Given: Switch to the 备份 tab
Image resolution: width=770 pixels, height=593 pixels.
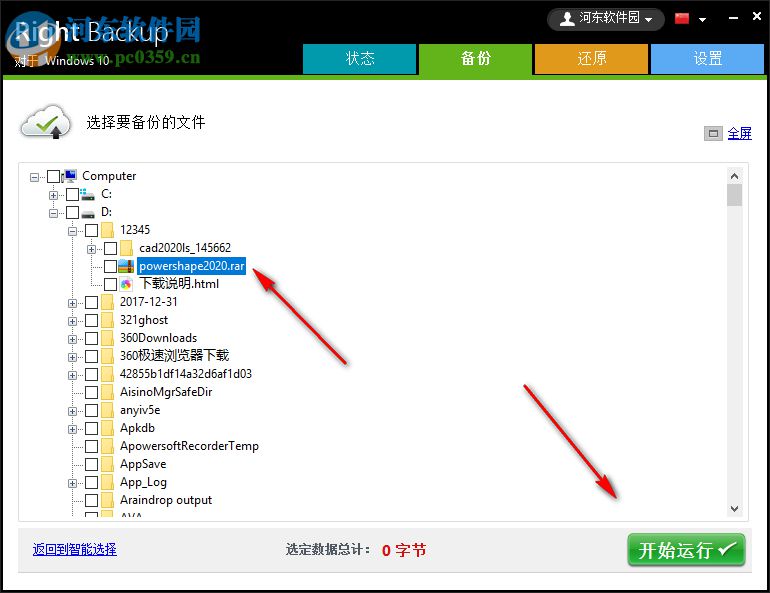Looking at the screenshot, I should coord(475,59).
